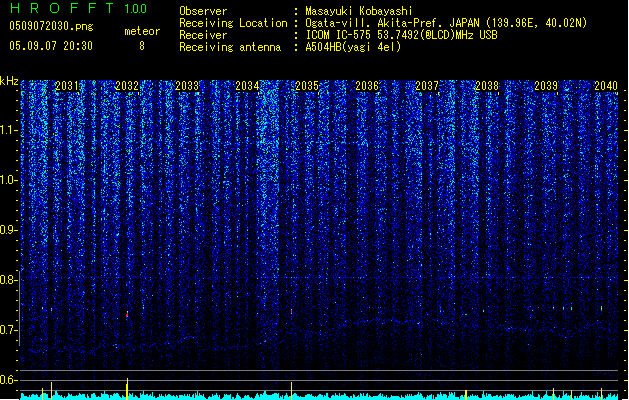The height and width of the screenshot is (400, 629).
Task: Click the 0.8 kHz frequency label
Action: click(9, 280)
